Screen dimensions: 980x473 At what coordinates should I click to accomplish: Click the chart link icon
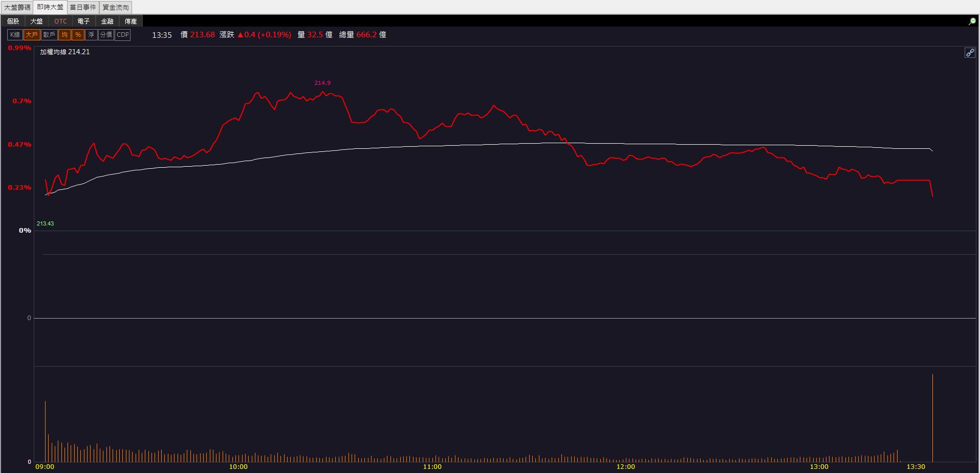[x=970, y=53]
